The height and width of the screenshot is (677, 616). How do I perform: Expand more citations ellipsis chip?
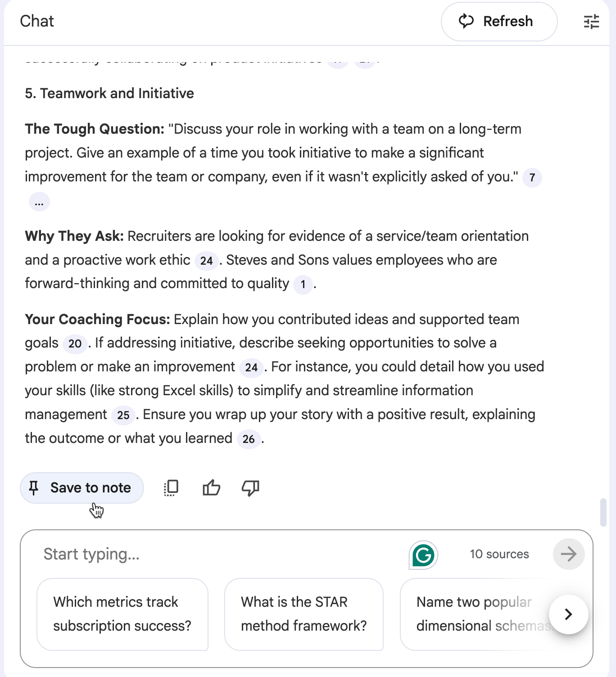pos(39,202)
